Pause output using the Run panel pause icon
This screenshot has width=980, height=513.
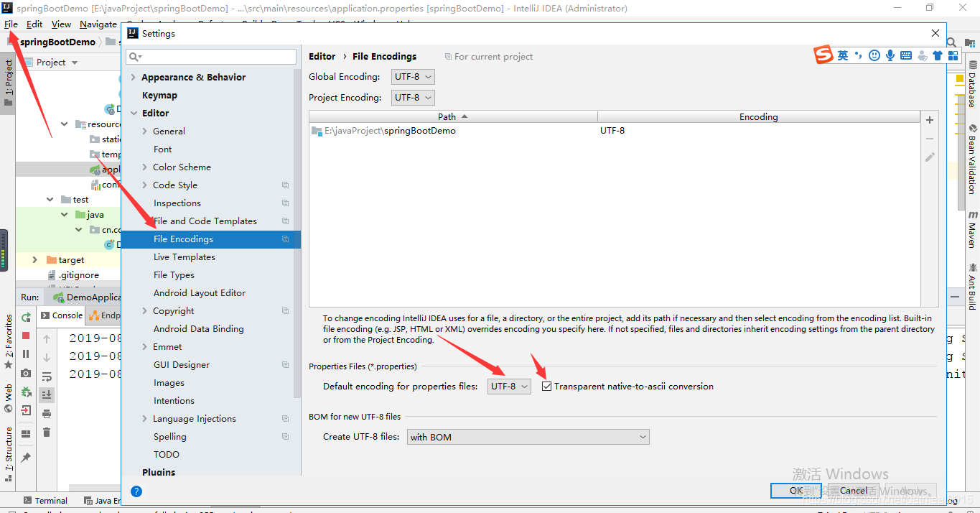click(x=26, y=354)
